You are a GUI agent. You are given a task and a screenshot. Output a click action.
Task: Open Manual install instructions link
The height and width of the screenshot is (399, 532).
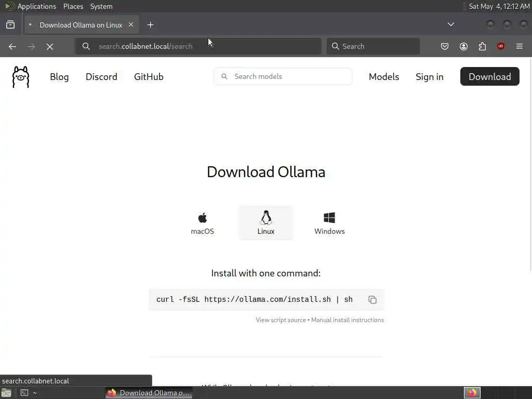(x=348, y=320)
